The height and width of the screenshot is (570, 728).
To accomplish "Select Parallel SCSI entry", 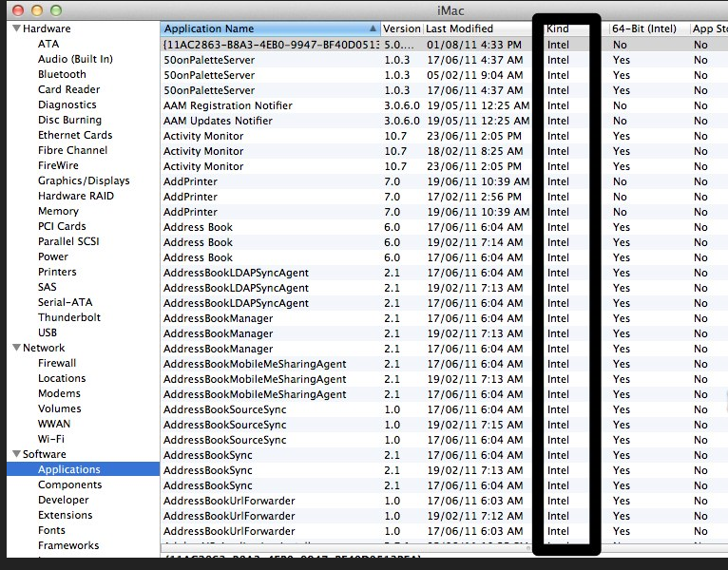I will [x=68, y=241].
